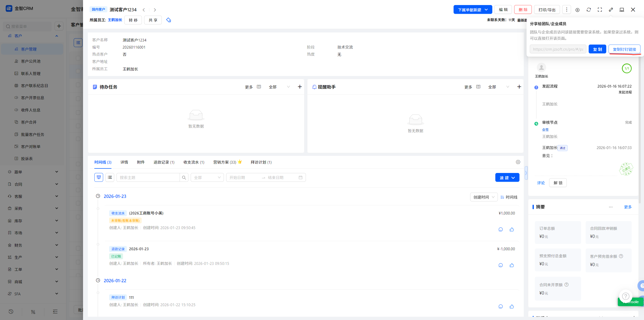Open the timeline tab settings gear

click(518, 162)
